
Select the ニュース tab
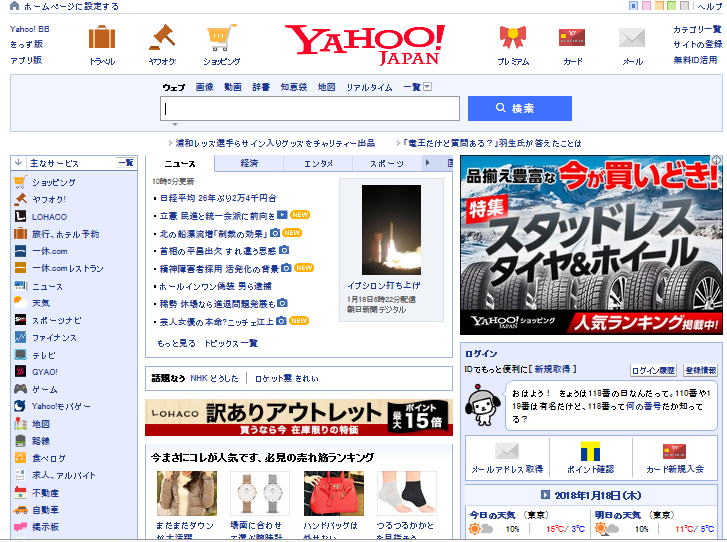pyautogui.click(x=180, y=163)
